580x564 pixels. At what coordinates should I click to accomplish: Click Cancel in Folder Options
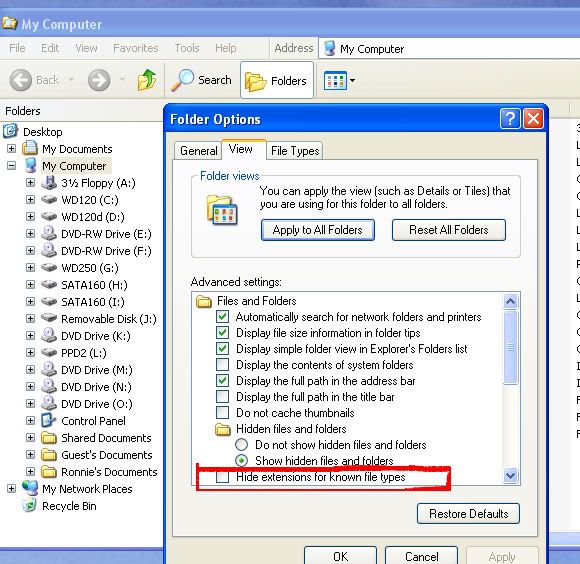pos(421,556)
